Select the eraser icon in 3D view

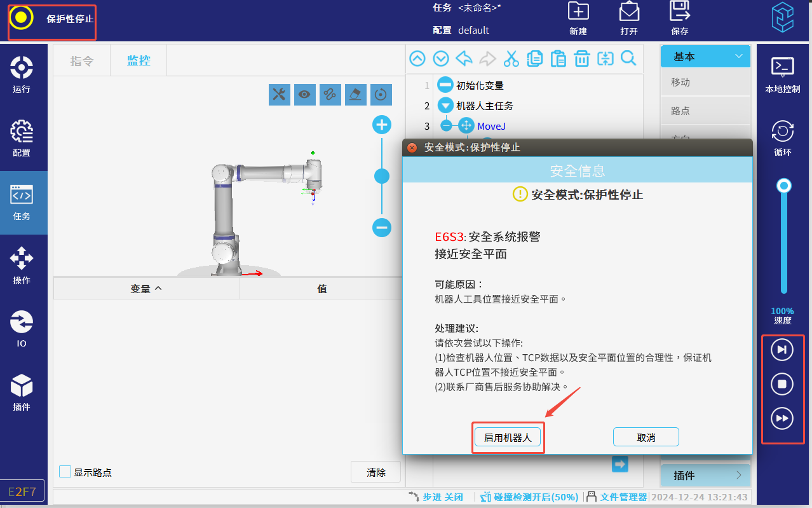click(x=355, y=95)
